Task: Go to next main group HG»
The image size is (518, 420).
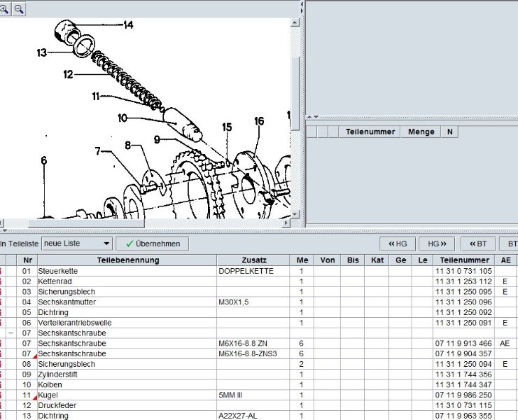Action: tap(436, 244)
